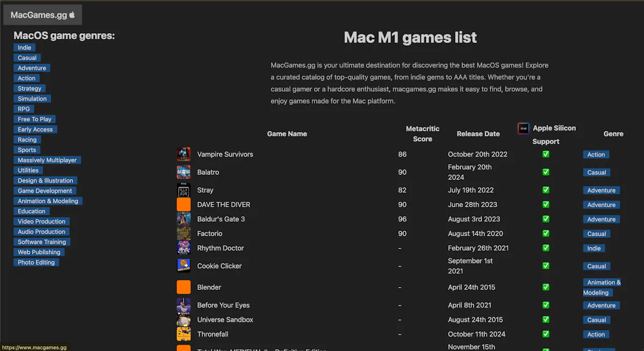The image size is (644, 351).
Task: Click Apple Silicon checkmark for Factorio
Action: coord(546,233)
